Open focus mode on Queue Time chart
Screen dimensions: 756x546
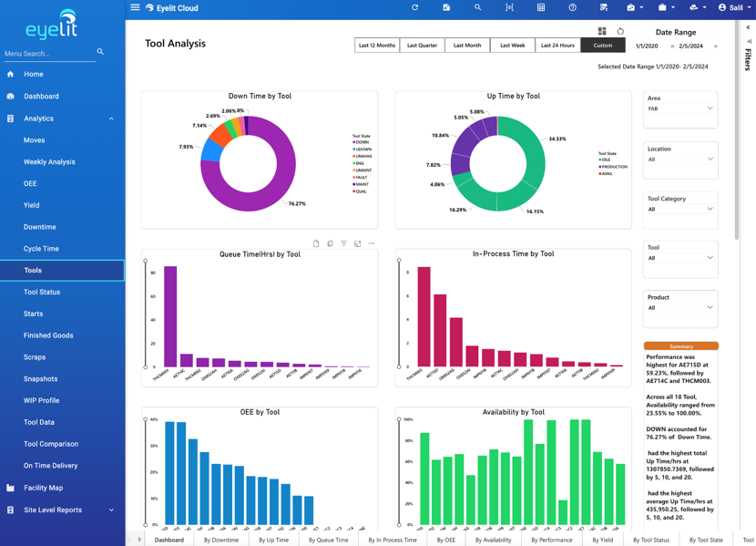tap(357, 243)
